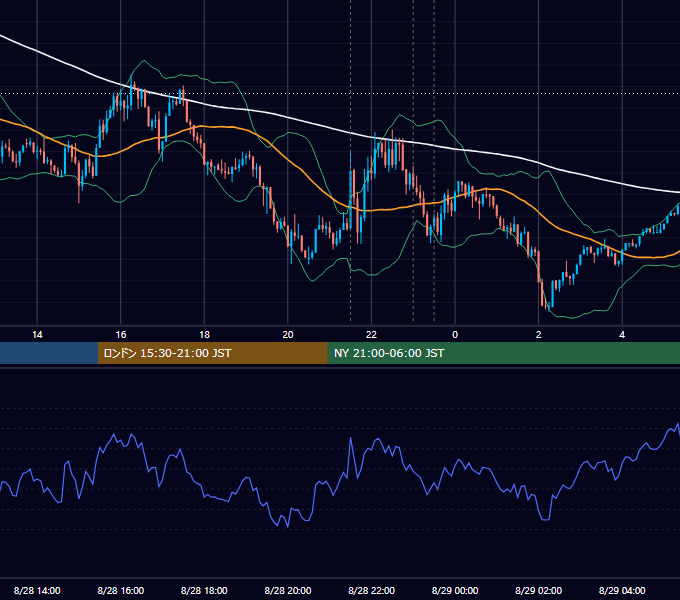Click the 8/28 20:00 date label
Viewport: 680px width, 600px height.
click(x=288, y=590)
